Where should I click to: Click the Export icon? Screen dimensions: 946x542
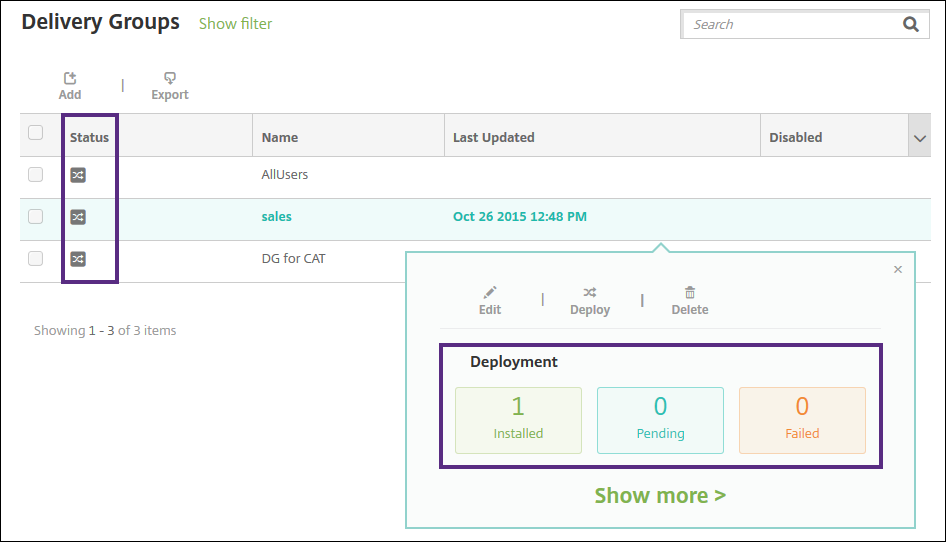(x=170, y=78)
